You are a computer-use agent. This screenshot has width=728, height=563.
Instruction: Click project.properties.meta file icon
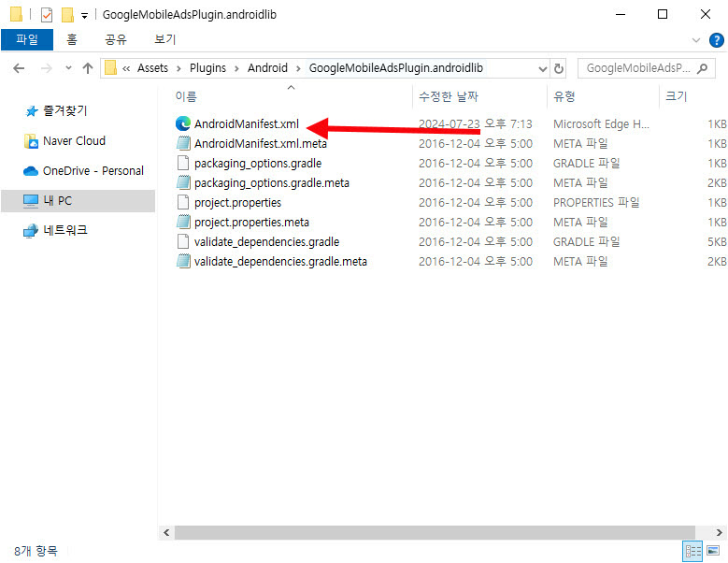tap(183, 222)
